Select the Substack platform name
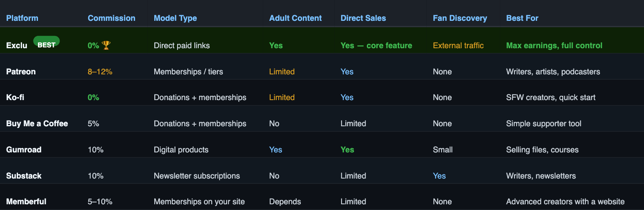 [x=24, y=176]
